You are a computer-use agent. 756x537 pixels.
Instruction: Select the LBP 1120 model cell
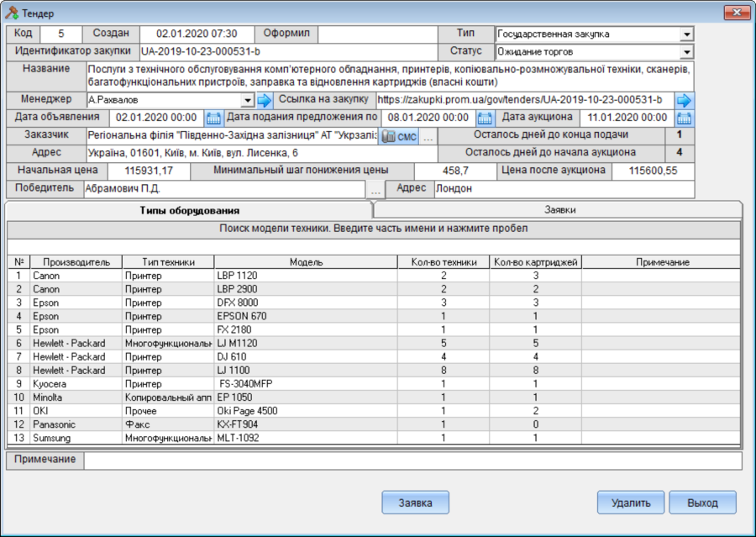[306, 276]
